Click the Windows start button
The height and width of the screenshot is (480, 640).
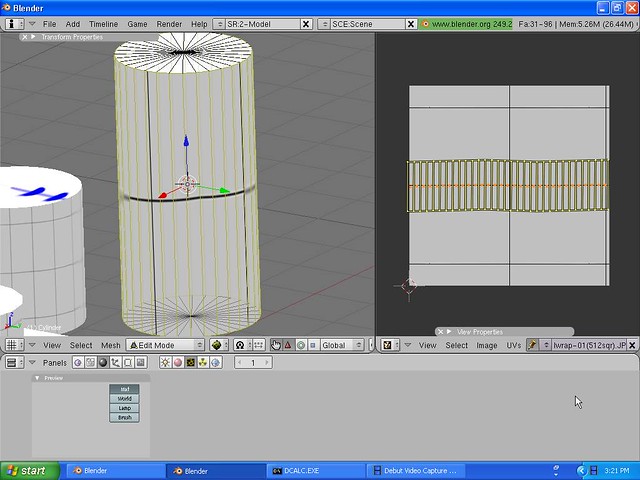pyautogui.click(x=27, y=470)
